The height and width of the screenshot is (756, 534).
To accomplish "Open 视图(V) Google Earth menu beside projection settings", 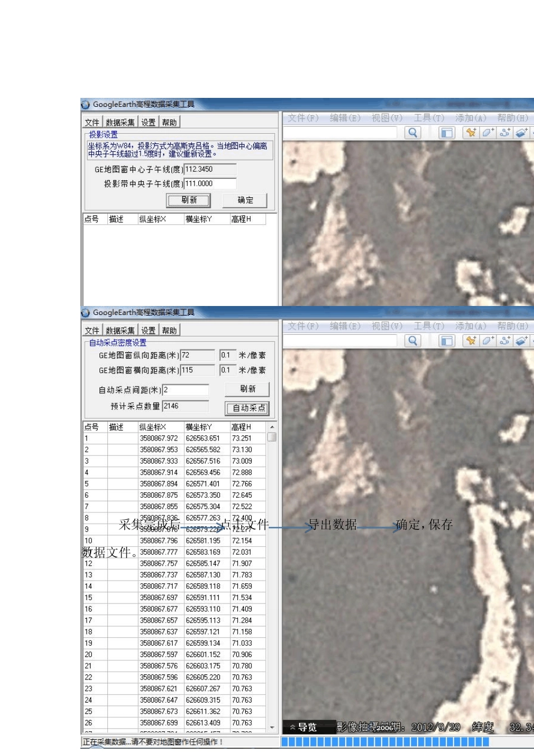I will [387, 118].
